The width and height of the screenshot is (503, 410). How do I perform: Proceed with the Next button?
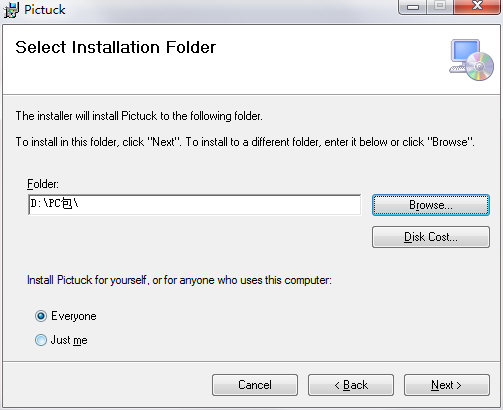(447, 385)
